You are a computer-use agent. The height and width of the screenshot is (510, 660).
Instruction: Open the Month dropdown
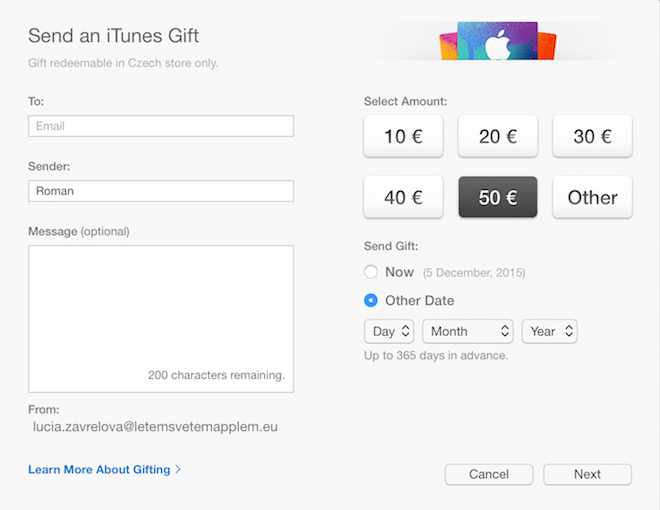468,331
